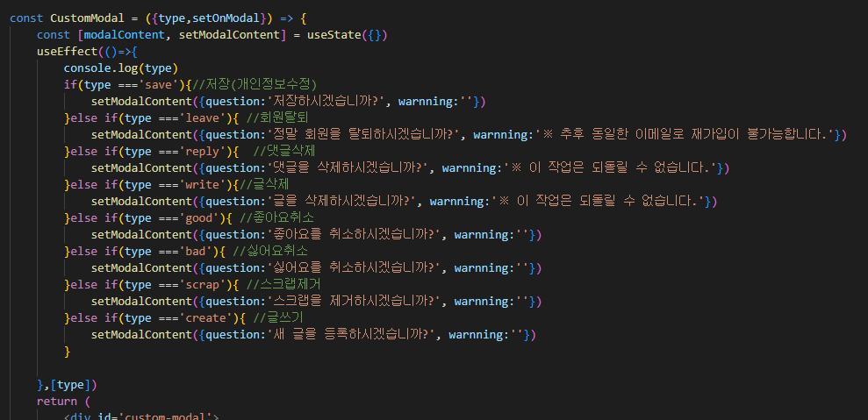This screenshot has width=868, height=420.
Task: Click the 'save' string literal
Action: [x=160, y=85]
